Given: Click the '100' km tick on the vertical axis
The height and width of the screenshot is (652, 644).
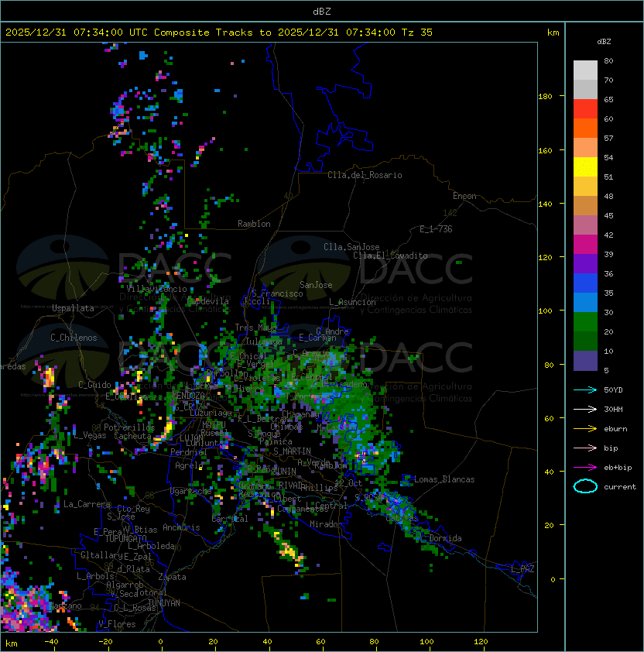Looking at the screenshot, I should [545, 311].
